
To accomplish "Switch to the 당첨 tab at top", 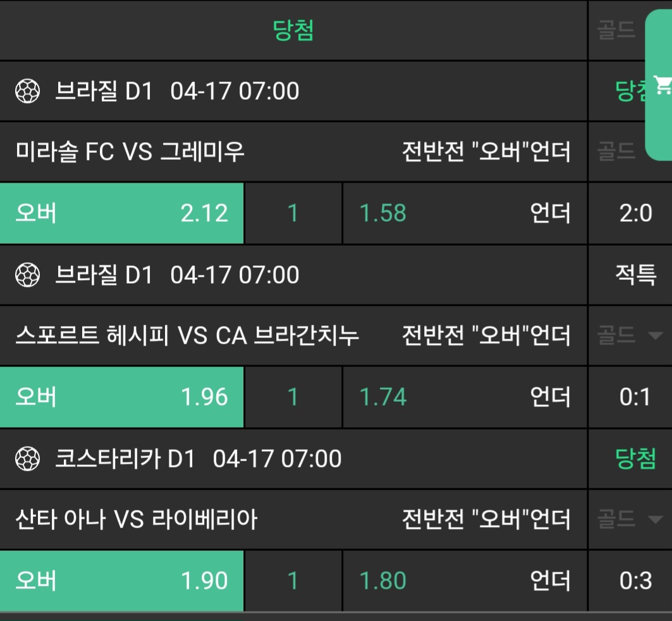I will point(293,30).
